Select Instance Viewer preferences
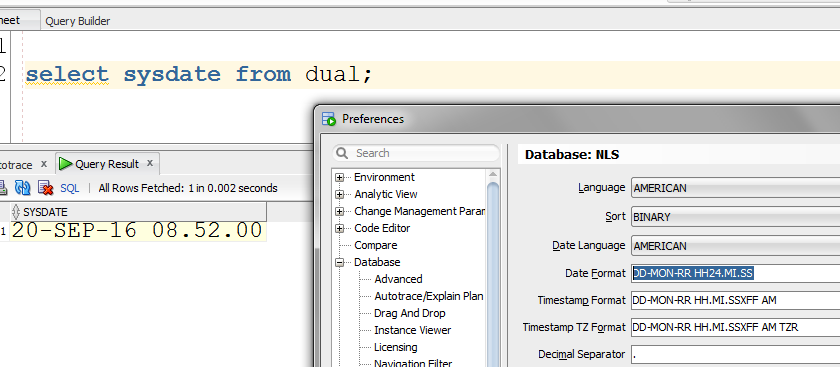This screenshot has width=840, height=367. (x=412, y=330)
